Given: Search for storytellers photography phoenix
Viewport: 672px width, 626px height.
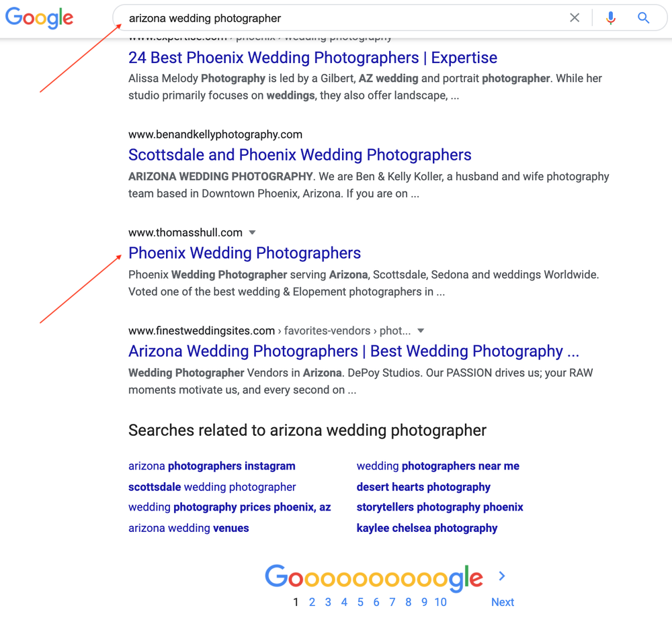Looking at the screenshot, I should (x=439, y=507).
